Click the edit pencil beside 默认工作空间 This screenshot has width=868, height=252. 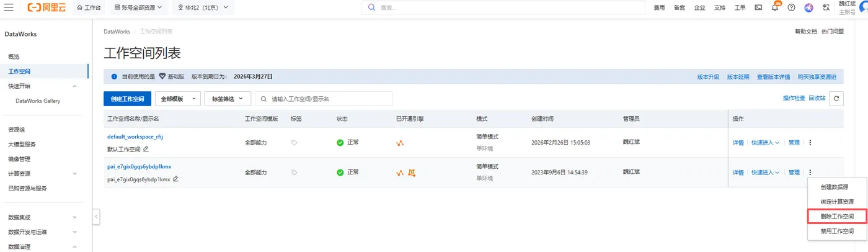pyautogui.click(x=146, y=149)
